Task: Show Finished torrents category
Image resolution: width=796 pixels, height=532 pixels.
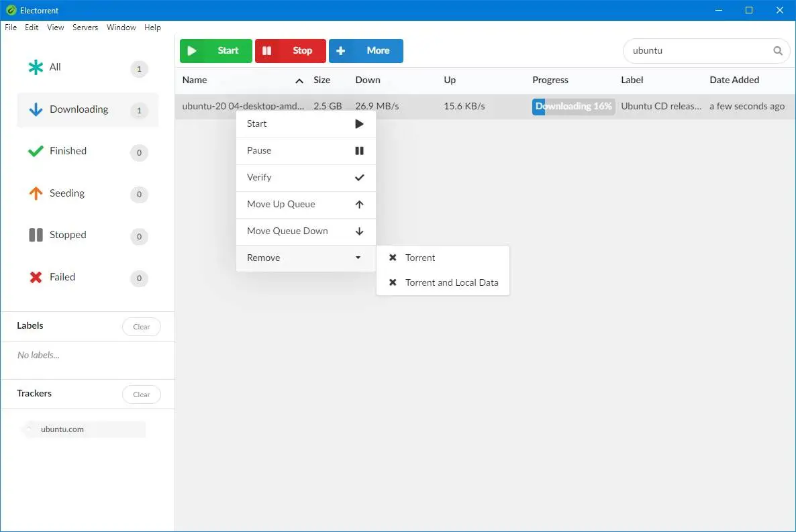Action: coord(88,151)
